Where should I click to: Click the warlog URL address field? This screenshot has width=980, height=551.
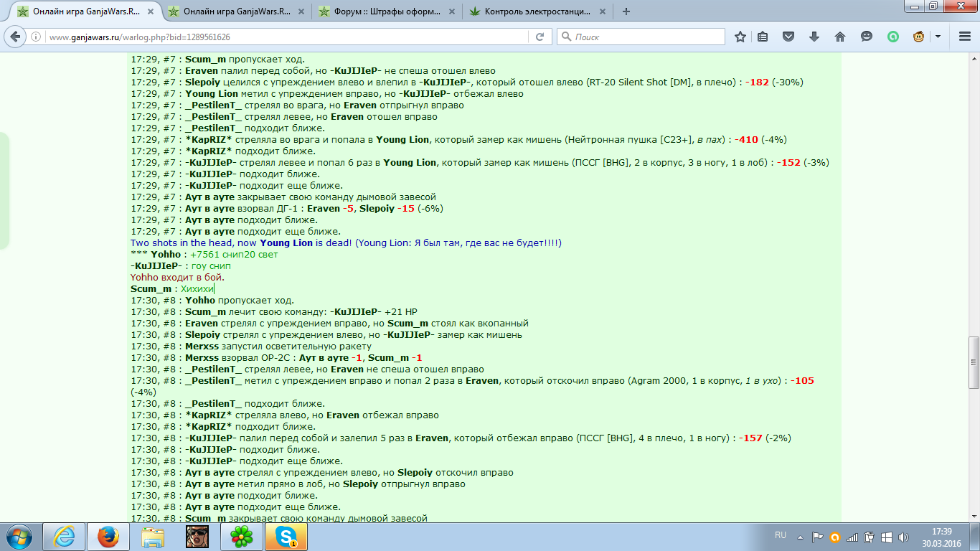click(x=287, y=37)
